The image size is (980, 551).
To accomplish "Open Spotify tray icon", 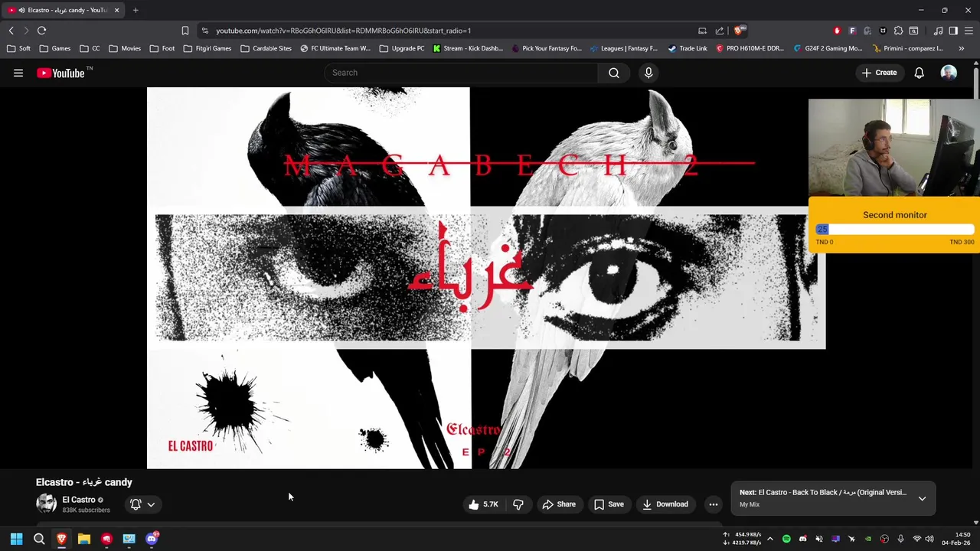I will [786, 539].
